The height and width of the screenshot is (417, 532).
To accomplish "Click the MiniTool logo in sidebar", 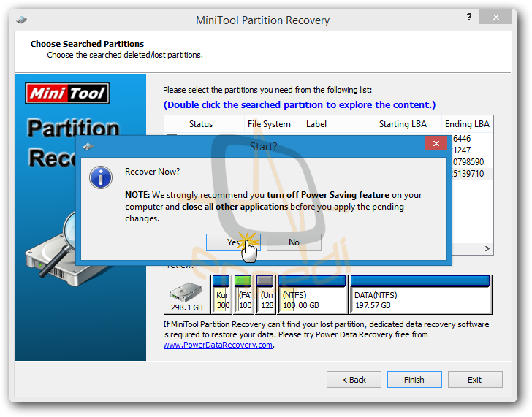I will pyautogui.click(x=67, y=93).
